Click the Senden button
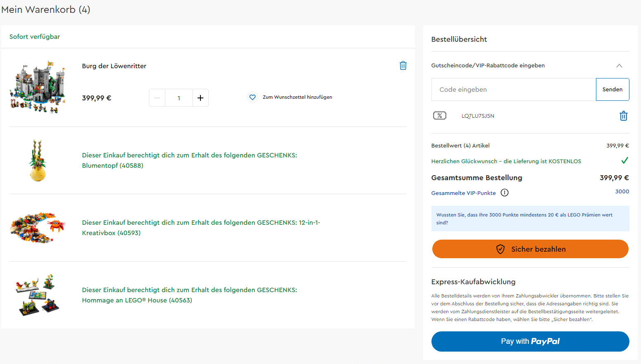Screen dimensions: 641x364 [612, 89]
